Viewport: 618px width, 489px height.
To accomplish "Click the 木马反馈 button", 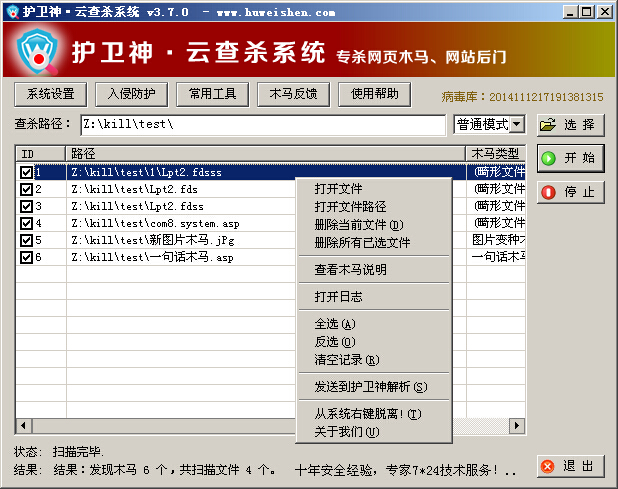I will (x=293, y=94).
